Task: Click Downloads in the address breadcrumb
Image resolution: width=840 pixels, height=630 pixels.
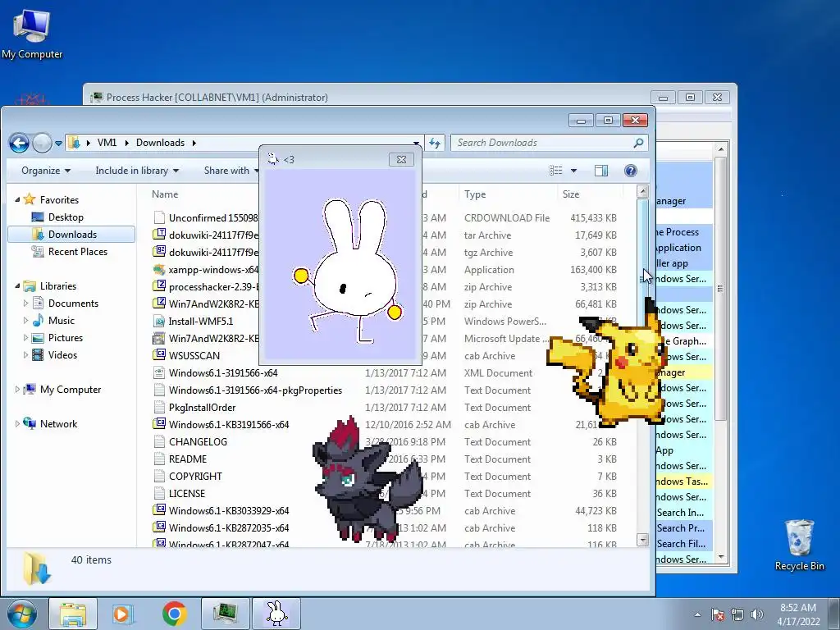Action: pyautogui.click(x=160, y=143)
